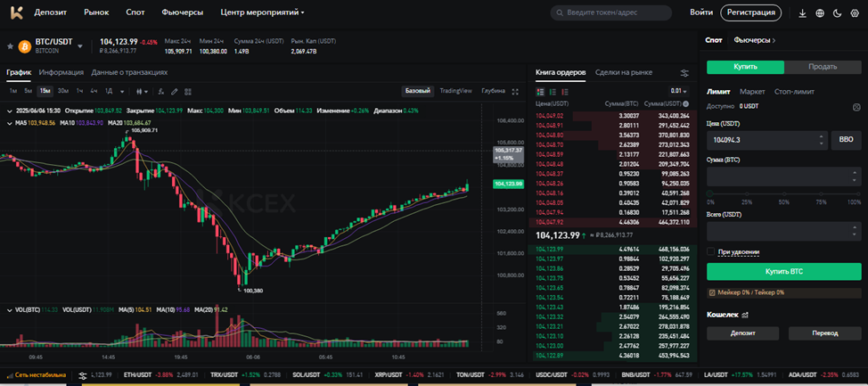The height and width of the screenshot is (386, 868).
Task: Focus the token/address search field
Action: [611, 12]
